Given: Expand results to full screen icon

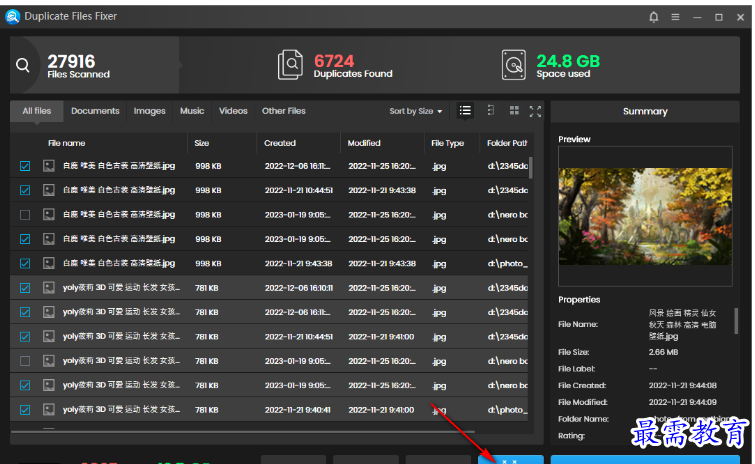Looking at the screenshot, I should 535,111.
